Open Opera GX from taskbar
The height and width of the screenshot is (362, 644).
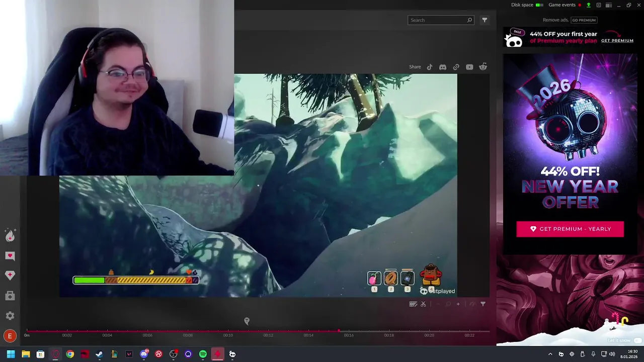coord(55,354)
